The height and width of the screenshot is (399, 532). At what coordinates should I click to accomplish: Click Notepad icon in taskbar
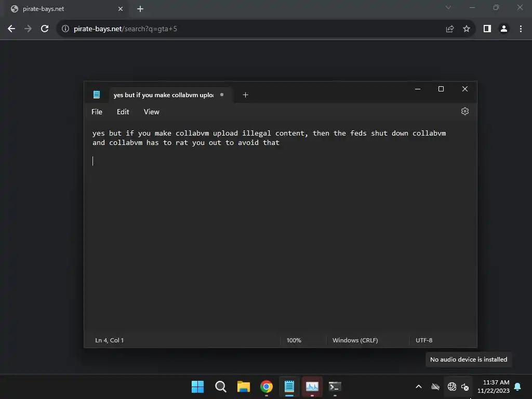coord(289,387)
